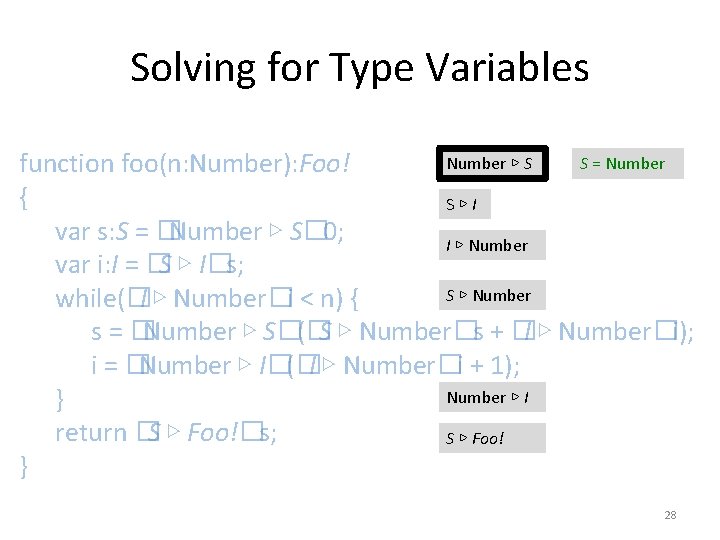Click the while loop condition line
Image resolution: width=720 pixels, height=540 pixels.
[x=212, y=298]
